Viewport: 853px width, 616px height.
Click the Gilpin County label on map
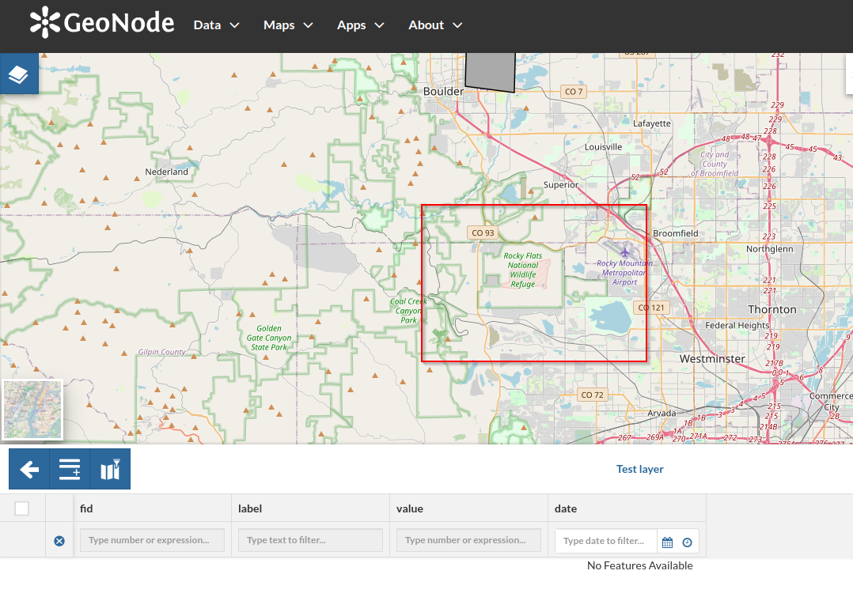point(161,352)
